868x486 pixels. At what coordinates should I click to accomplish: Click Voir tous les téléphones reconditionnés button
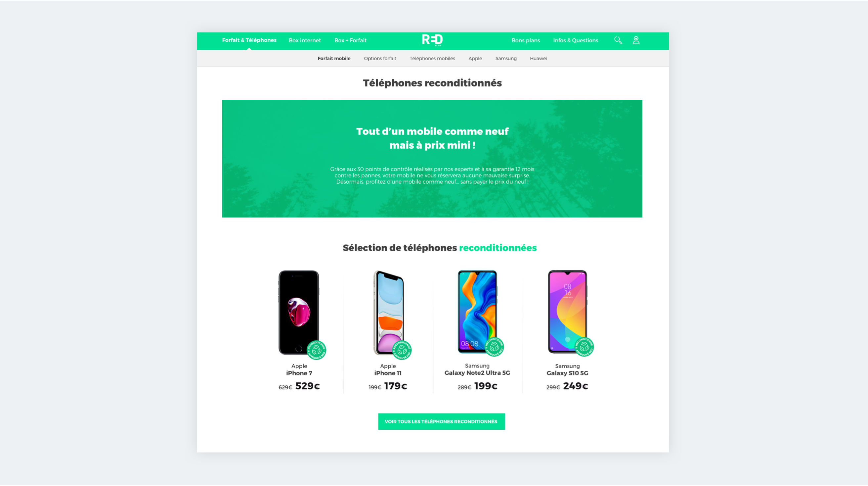point(441,421)
